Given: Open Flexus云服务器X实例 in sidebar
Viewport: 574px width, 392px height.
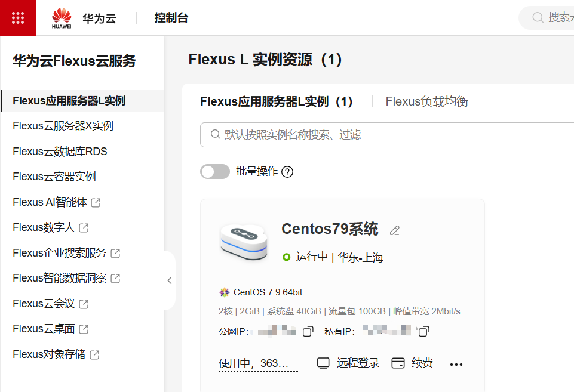Looking at the screenshot, I should tap(63, 126).
